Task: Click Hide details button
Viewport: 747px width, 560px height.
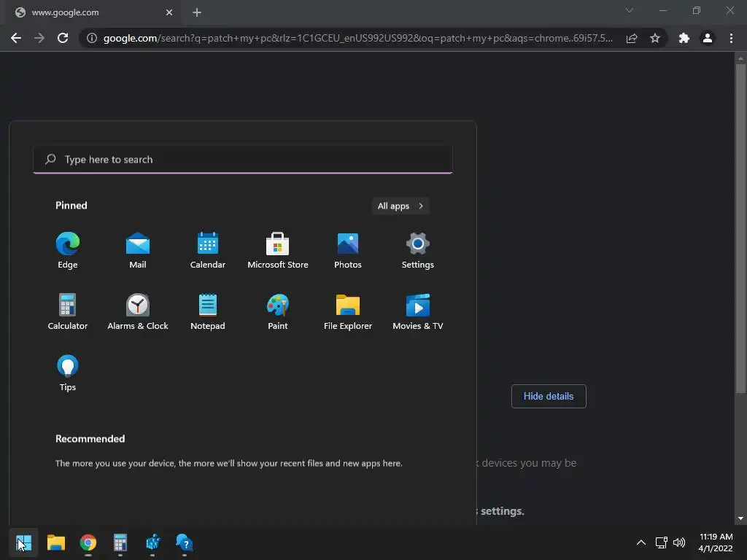Action: (549, 396)
